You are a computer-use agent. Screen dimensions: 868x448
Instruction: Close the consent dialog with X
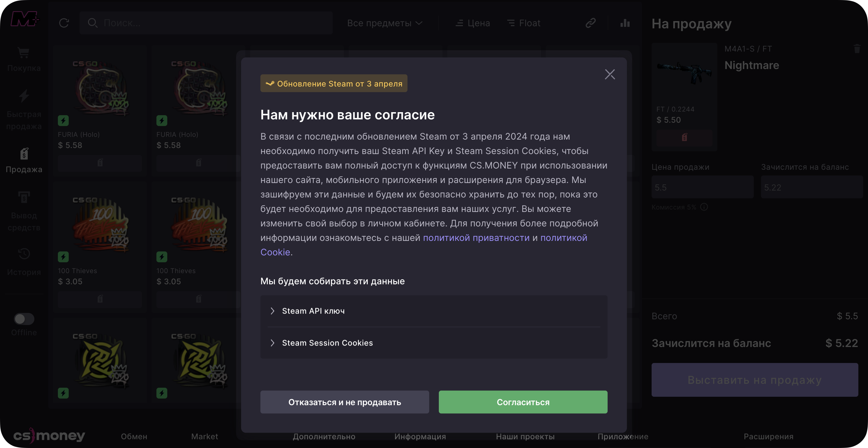click(609, 74)
